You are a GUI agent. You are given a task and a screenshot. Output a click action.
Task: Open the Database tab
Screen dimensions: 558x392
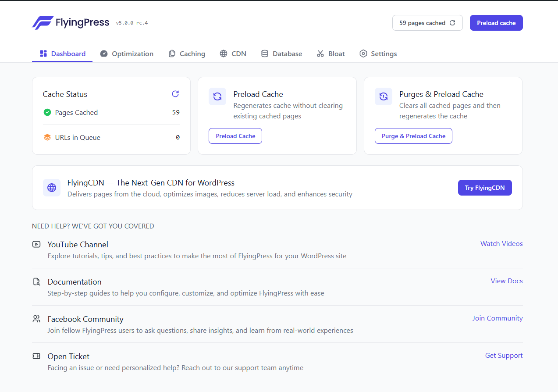[x=282, y=53]
